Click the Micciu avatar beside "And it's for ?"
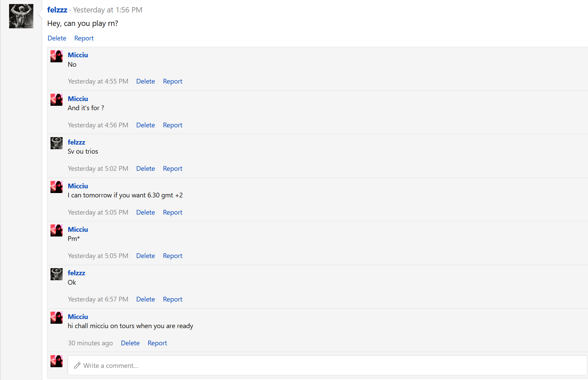Screen dimensions: 588x380 coord(57,100)
